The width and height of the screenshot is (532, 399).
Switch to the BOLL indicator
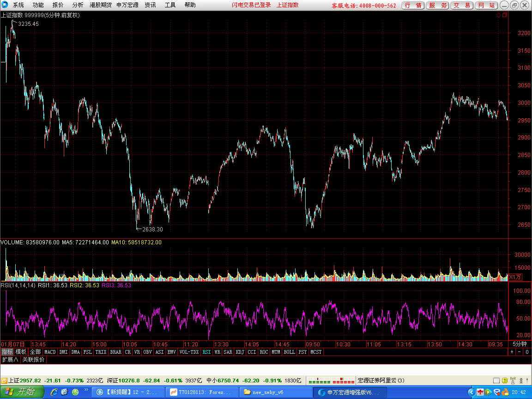coord(290,352)
